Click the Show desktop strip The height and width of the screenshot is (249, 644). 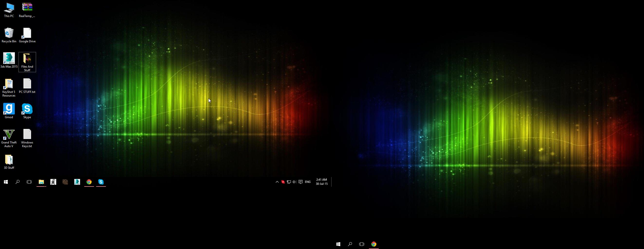pos(332,182)
